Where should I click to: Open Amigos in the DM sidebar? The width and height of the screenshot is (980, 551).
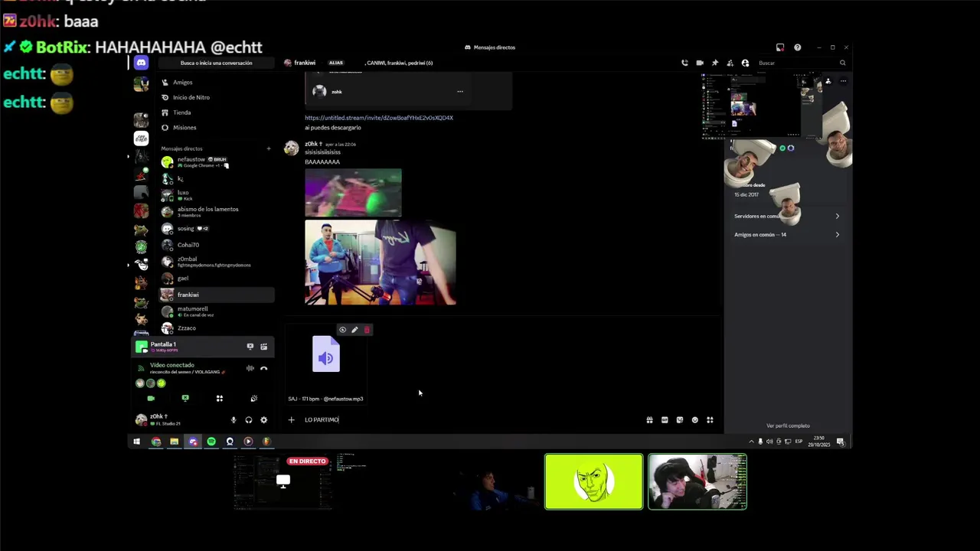[217, 82]
